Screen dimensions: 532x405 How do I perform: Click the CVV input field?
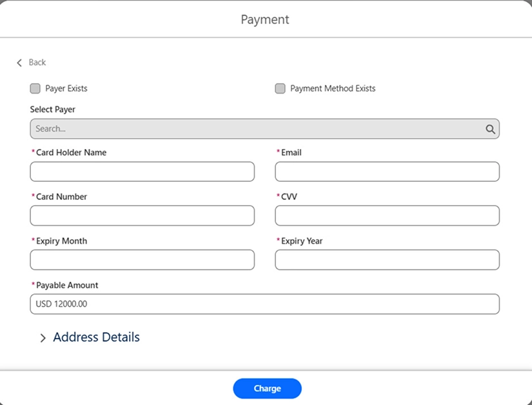tap(387, 215)
